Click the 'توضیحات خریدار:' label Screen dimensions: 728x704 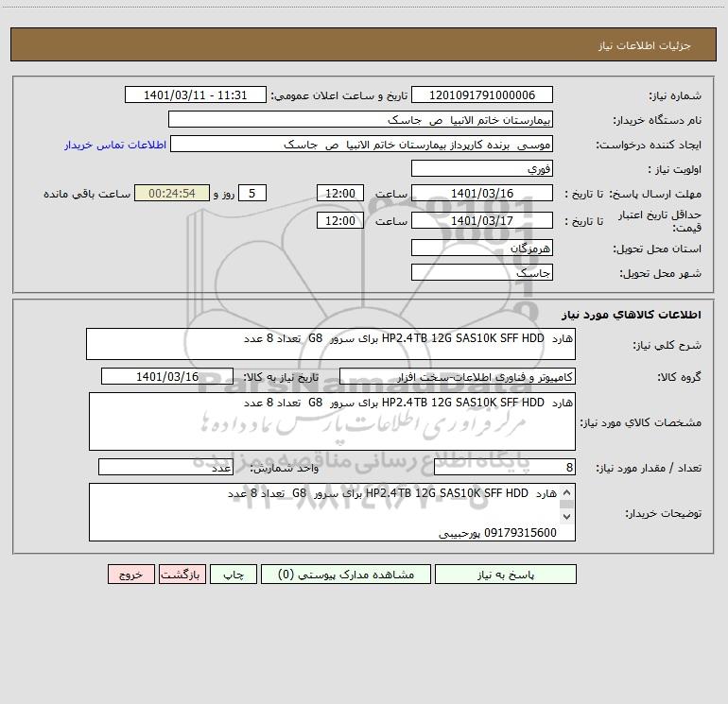click(663, 513)
